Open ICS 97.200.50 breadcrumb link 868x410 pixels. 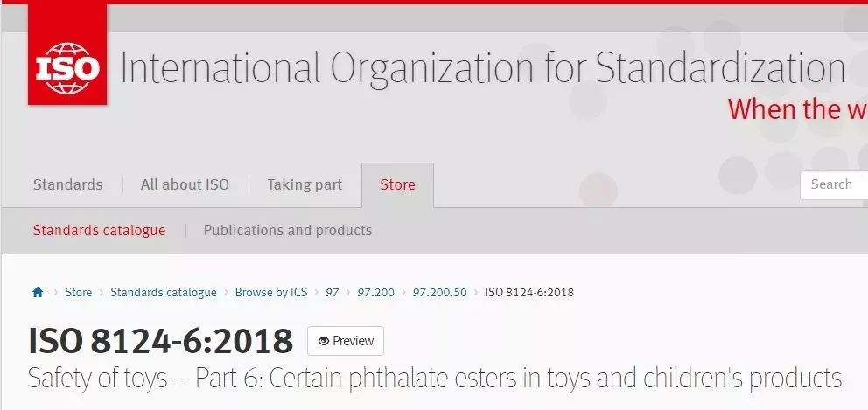[x=439, y=292]
